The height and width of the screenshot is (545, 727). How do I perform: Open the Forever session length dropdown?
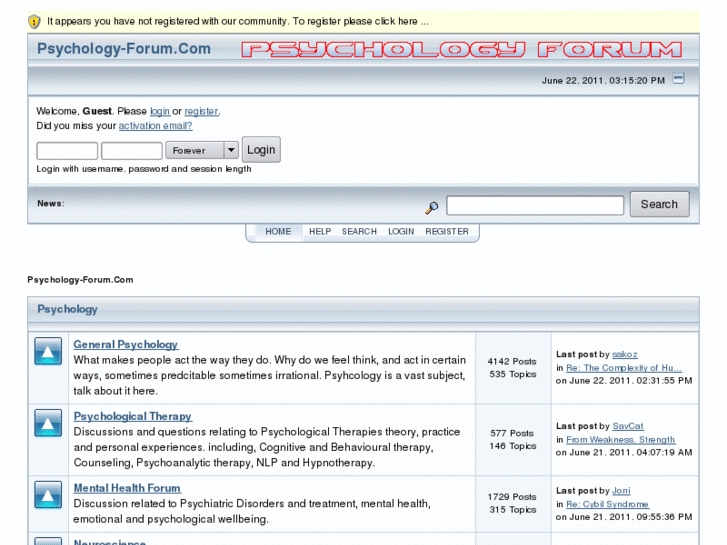202,150
